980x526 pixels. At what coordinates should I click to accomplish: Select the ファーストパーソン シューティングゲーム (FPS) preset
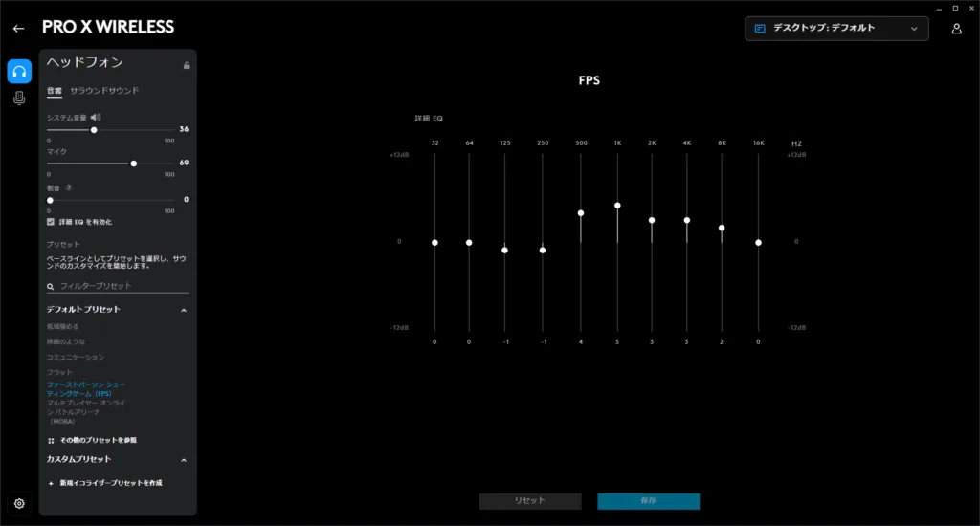(85, 389)
